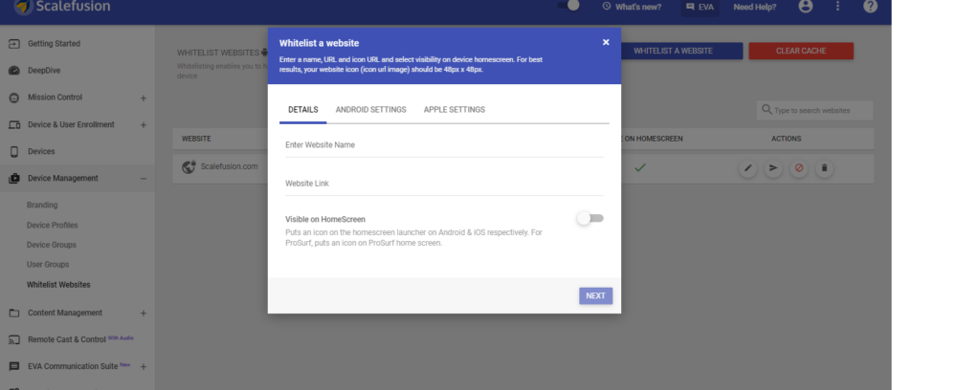
Task: Close the Whitelist a website dialog
Action: [x=606, y=42]
